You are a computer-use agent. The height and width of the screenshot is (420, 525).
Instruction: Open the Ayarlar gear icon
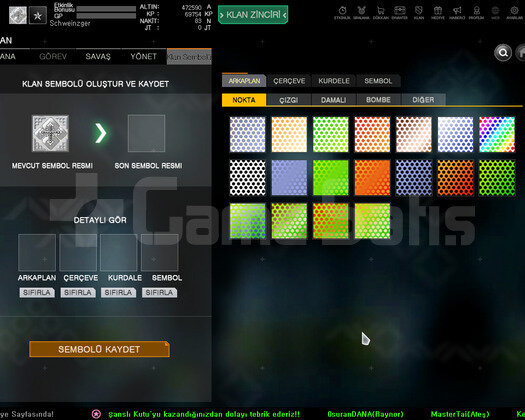click(x=515, y=12)
